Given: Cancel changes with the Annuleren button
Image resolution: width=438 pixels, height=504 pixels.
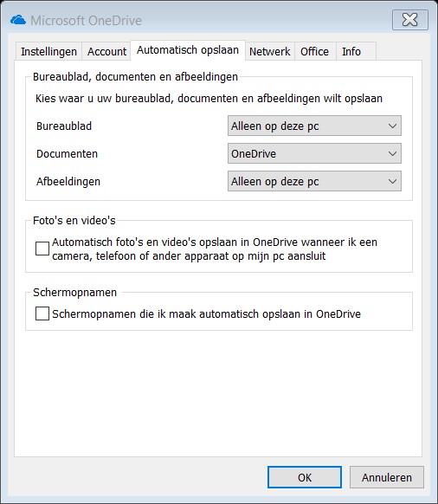Looking at the screenshot, I should (x=387, y=477).
